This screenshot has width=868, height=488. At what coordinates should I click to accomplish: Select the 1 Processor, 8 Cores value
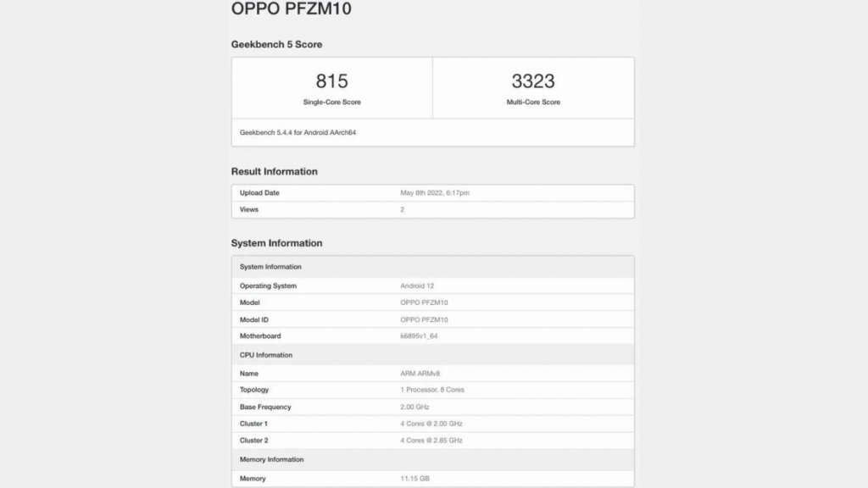[432, 390]
